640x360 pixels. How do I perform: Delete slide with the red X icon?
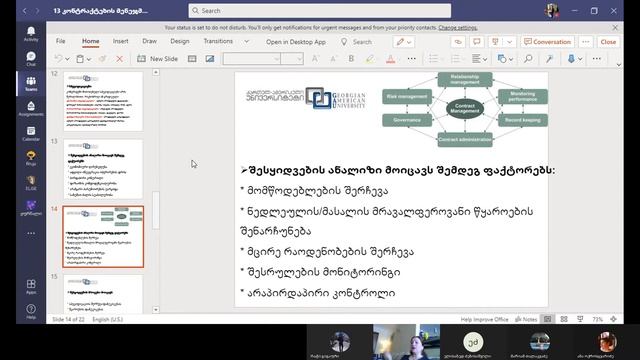pyautogui.click(x=120, y=59)
